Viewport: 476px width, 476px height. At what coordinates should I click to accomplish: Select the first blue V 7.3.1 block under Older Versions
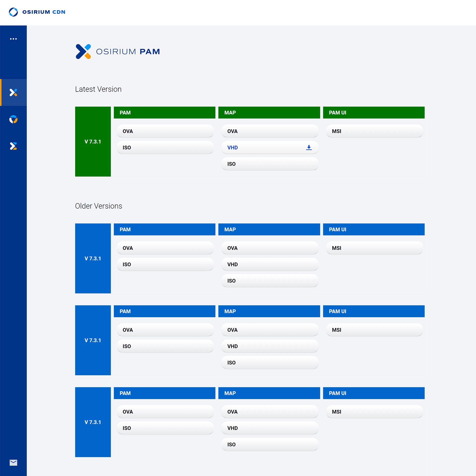[x=93, y=258]
